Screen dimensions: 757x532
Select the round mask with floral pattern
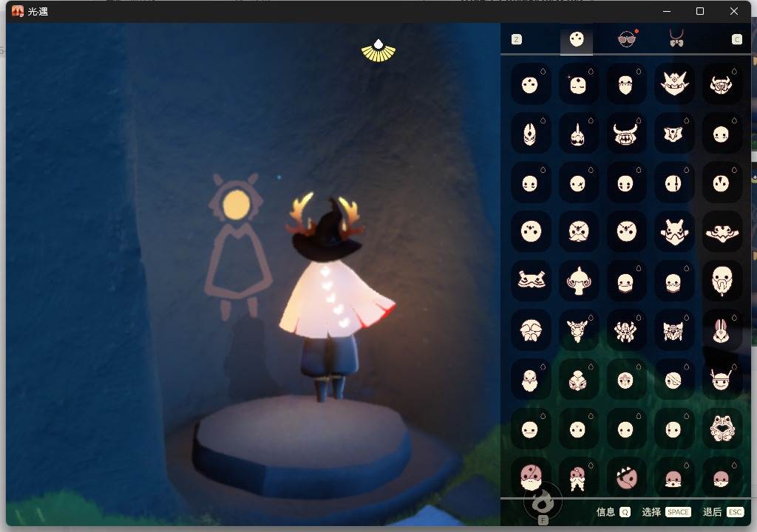click(x=625, y=381)
